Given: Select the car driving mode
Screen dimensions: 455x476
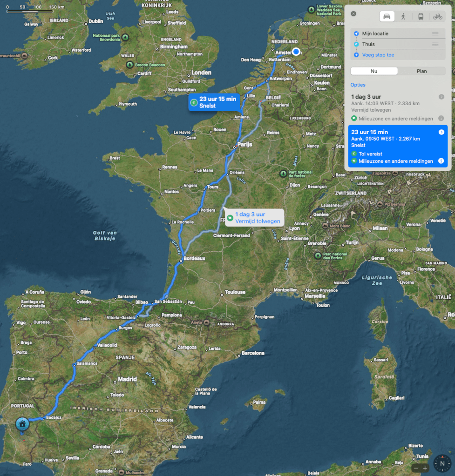Looking at the screenshot, I should coord(387,16).
